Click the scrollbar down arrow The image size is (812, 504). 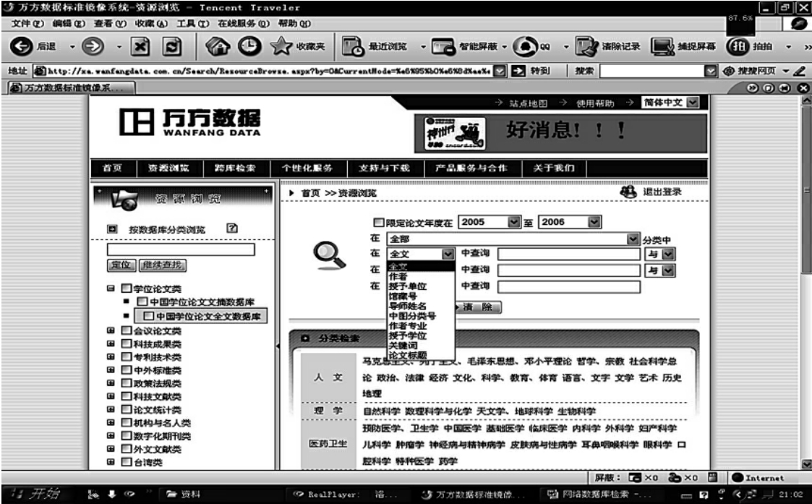click(x=806, y=464)
